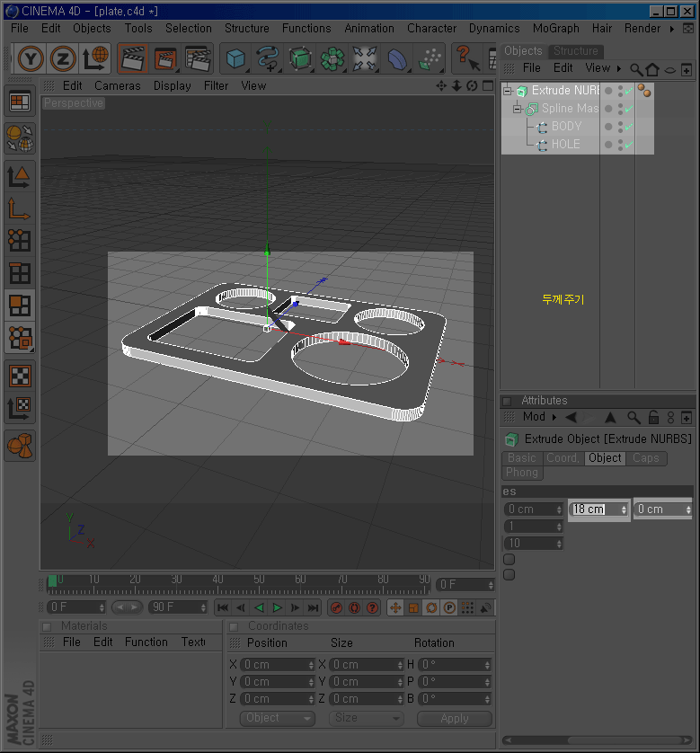
Task: Click the viewport move camera icon
Action: (441, 86)
